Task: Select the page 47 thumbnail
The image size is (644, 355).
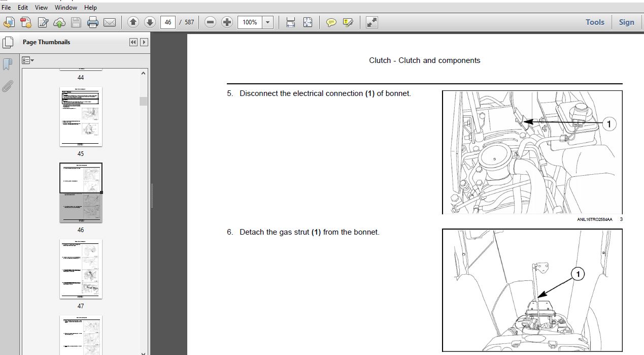Action: coord(81,269)
